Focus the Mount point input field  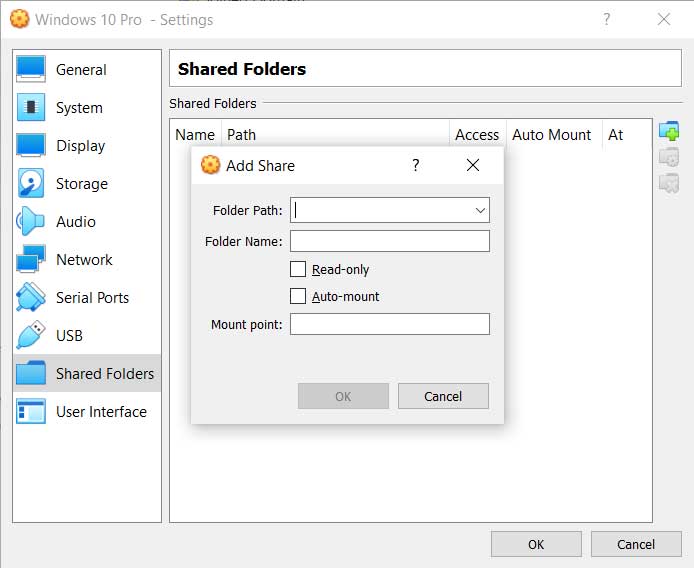[x=390, y=324]
